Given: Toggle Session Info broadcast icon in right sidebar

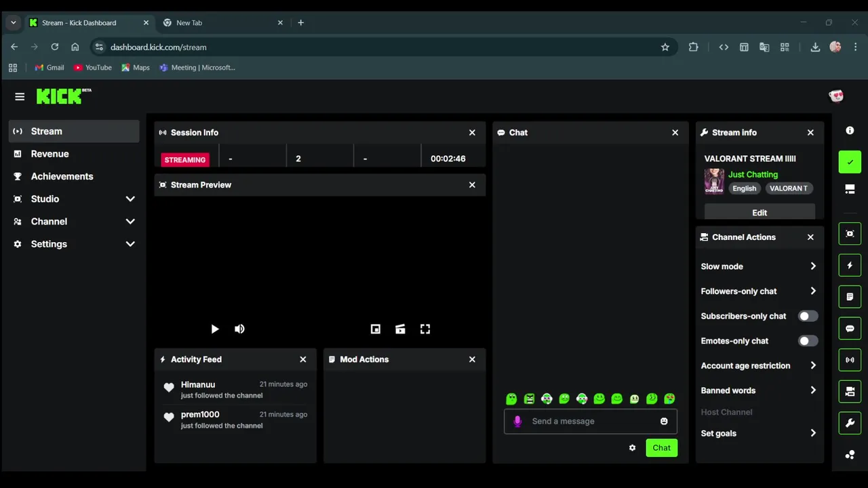Looking at the screenshot, I should point(850,360).
